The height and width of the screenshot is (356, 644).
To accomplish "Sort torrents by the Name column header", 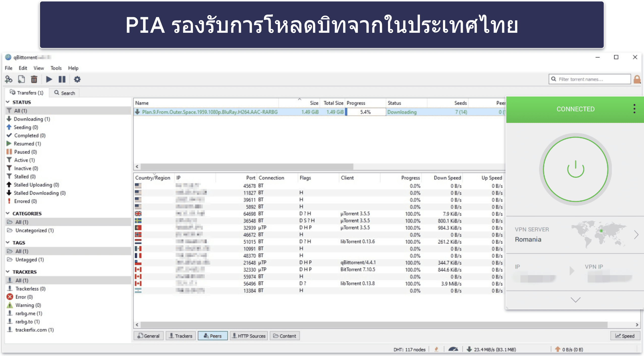I will click(x=206, y=103).
